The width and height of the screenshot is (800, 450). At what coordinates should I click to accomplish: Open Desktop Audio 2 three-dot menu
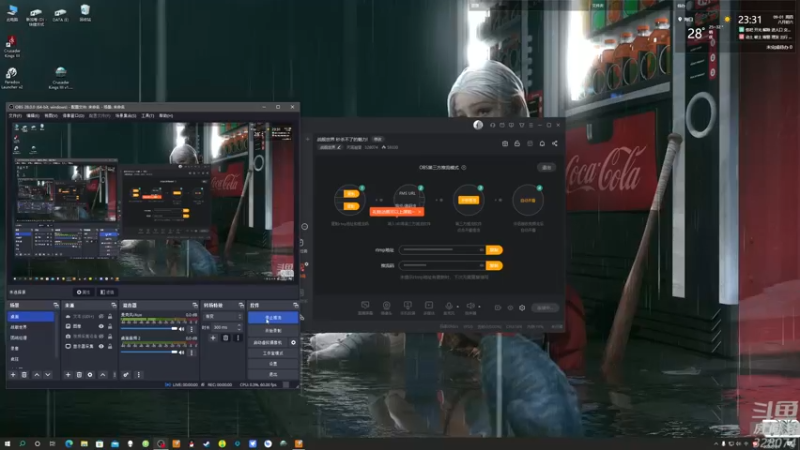[x=191, y=352]
